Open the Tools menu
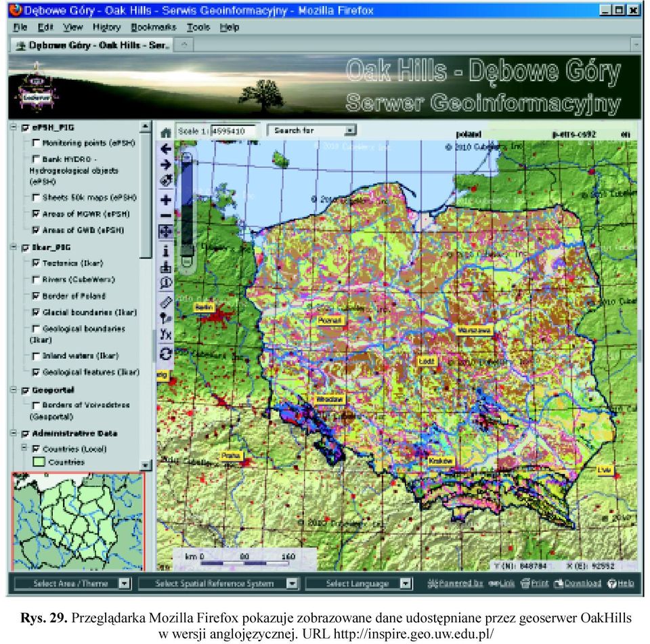 point(198,27)
